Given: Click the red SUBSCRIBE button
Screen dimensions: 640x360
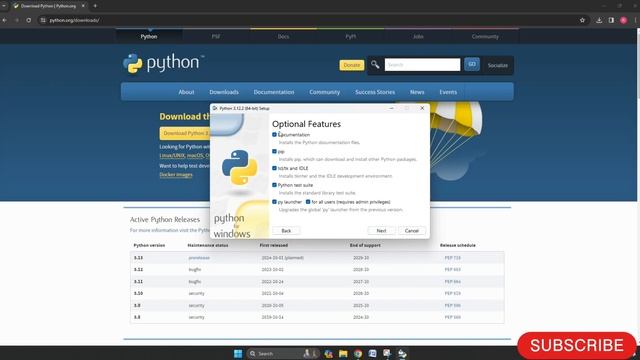Looking at the screenshot, I should tap(576, 346).
